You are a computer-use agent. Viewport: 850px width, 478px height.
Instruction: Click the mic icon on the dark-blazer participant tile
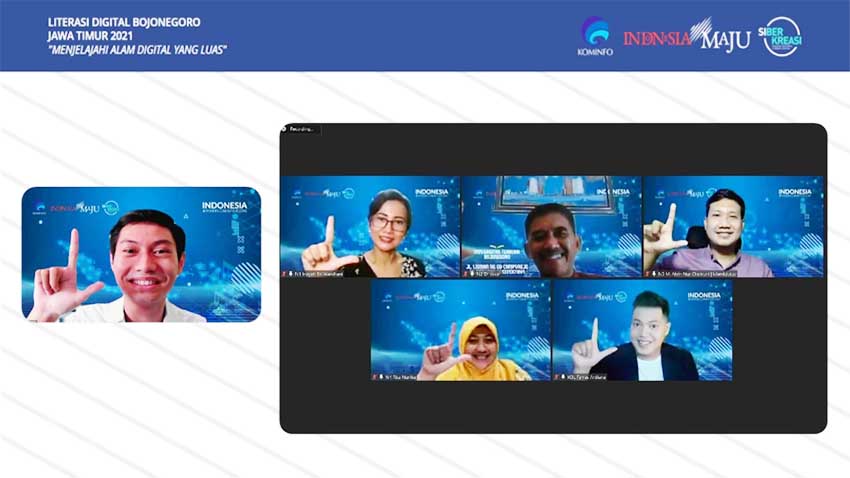(x=560, y=377)
